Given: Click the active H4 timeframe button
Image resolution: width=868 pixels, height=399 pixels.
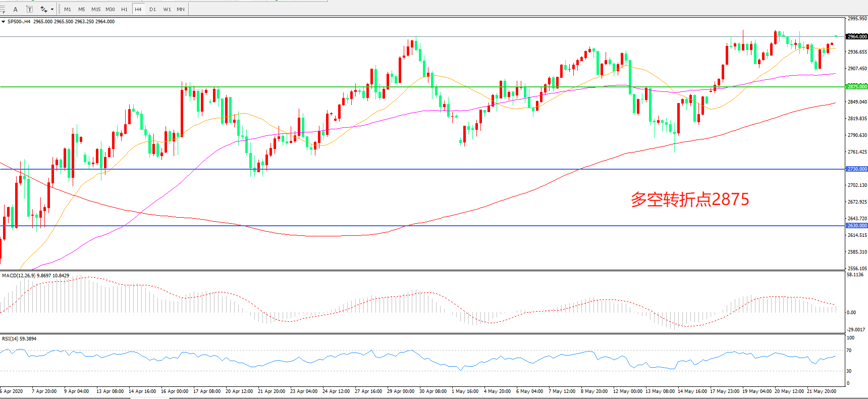Looking at the screenshot, I should coord(138,9).
